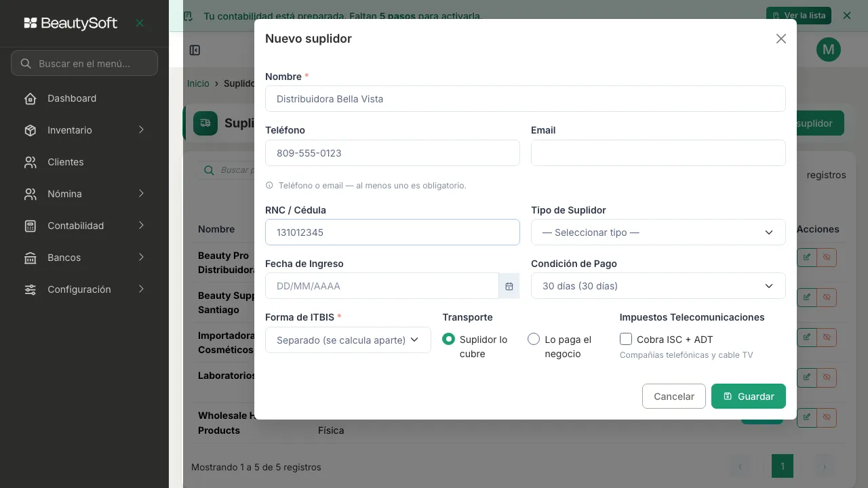
Task: Click Ver la lista button
Action: coord(799,16)
